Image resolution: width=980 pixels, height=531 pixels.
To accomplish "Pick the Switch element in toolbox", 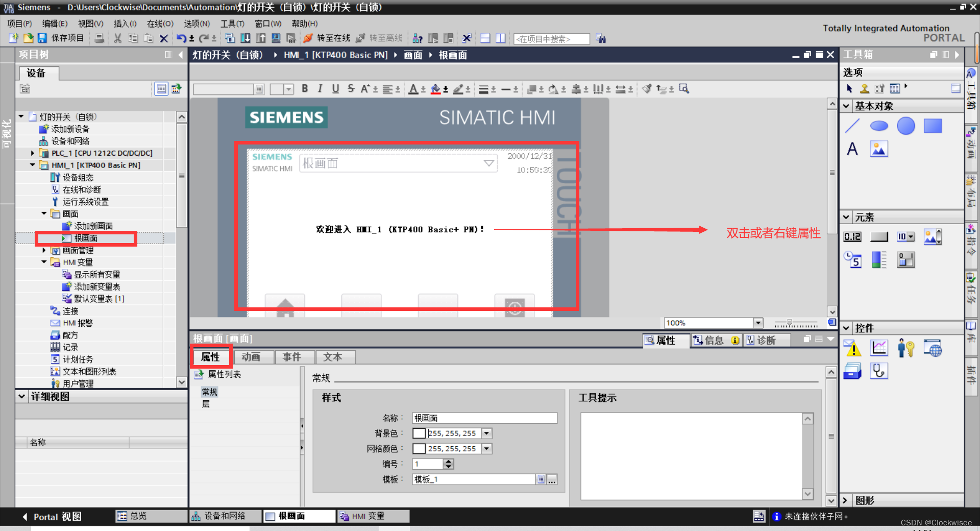I will pyautogui.click(x=906, y=260).
